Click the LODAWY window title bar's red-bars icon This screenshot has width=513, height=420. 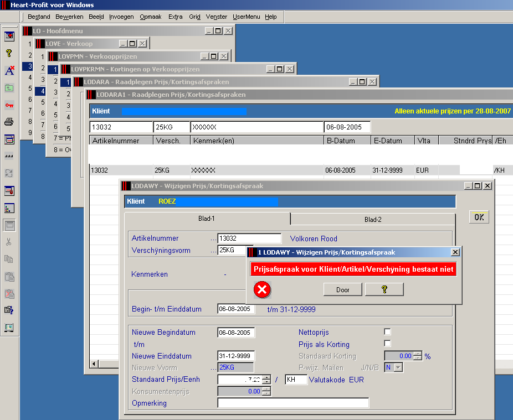pyautogui.click(x=126, y=186)
